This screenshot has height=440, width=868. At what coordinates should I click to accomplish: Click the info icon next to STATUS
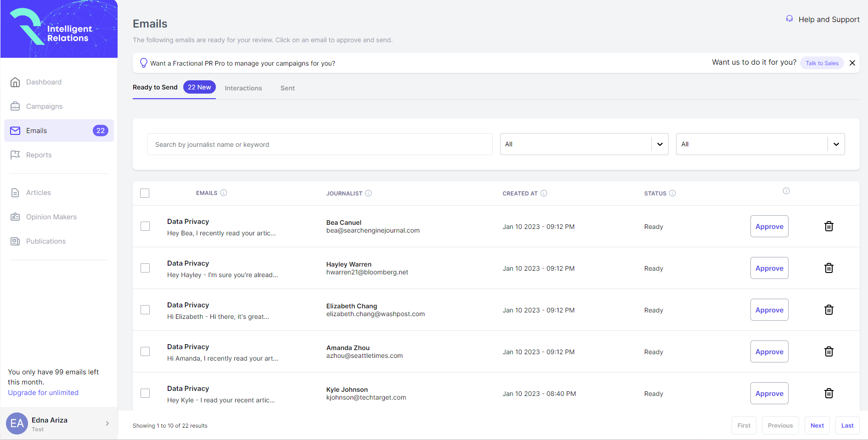tap(672, 193)
